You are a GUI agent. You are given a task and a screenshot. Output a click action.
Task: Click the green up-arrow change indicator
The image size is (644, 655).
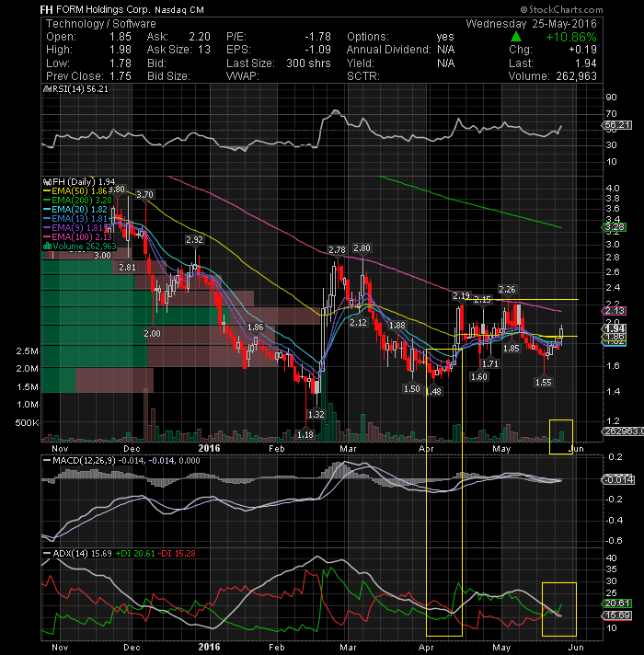point(516,37)
